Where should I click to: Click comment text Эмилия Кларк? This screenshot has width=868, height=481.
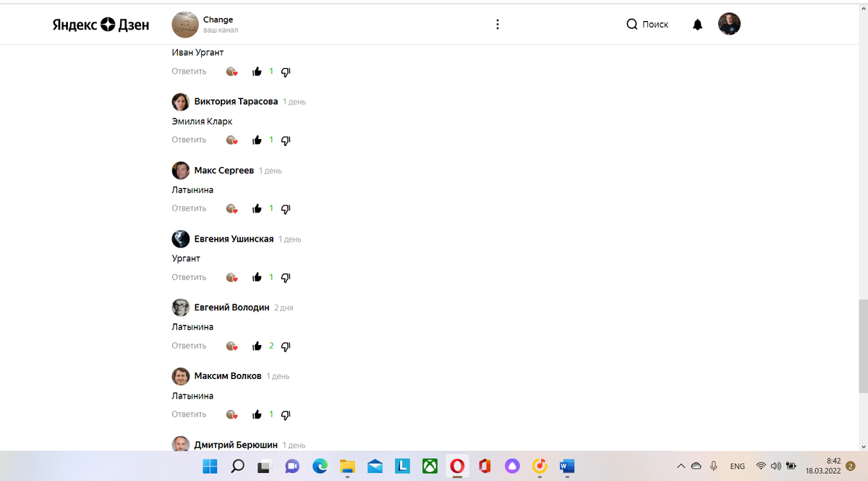pos(202,122)
